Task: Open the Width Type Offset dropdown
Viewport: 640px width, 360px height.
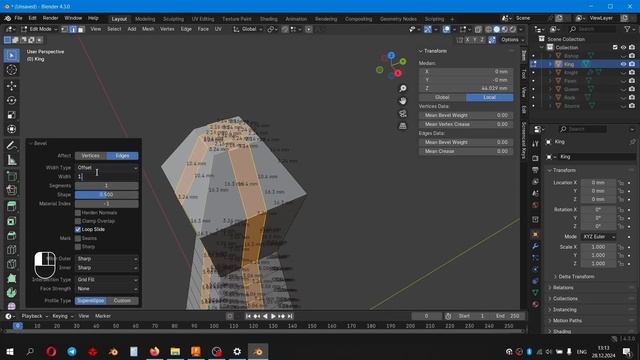Action: (x=107, y=168)
